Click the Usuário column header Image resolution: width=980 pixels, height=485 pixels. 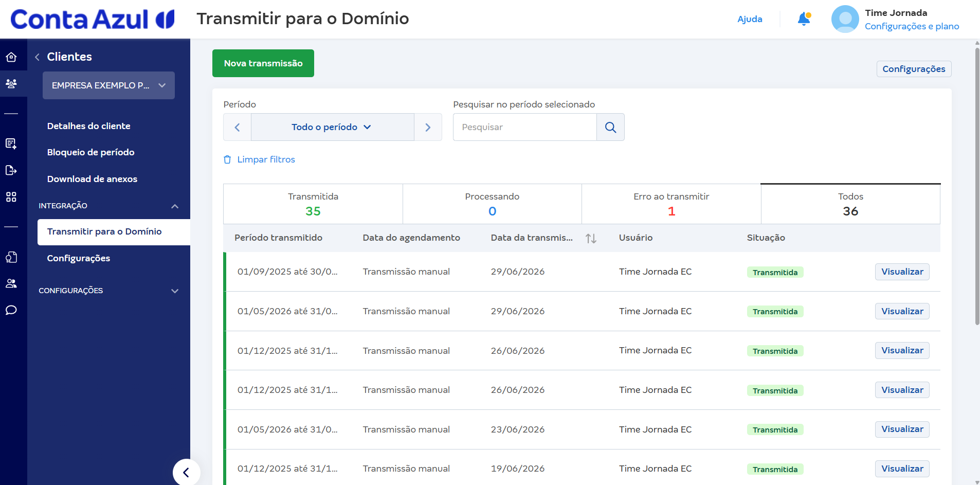(x=636, y=238)
